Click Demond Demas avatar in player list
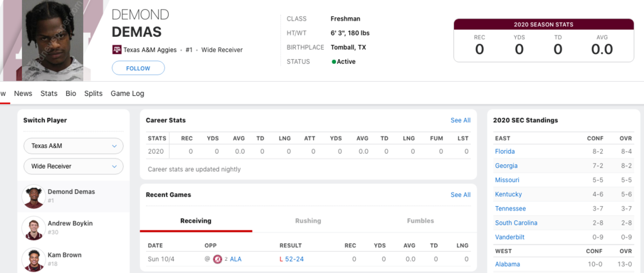The width and height of the screenshot is (644, 273). click(x=32, y=196)
